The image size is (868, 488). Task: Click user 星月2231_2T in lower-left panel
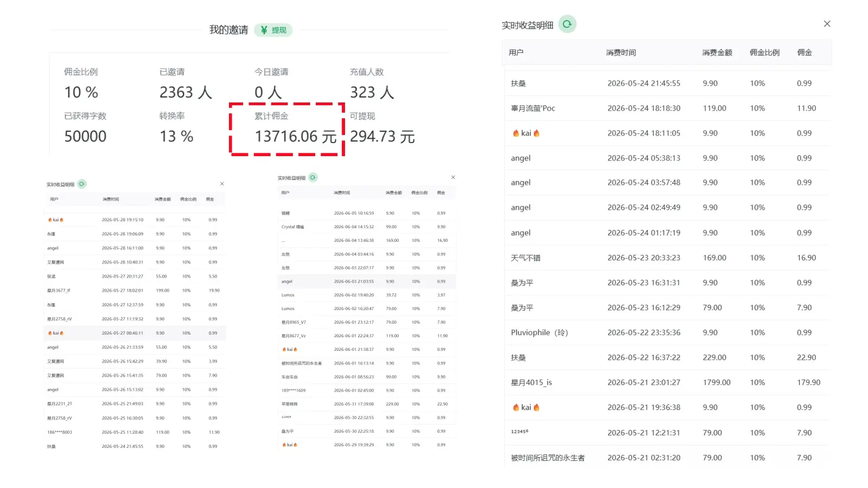coord(60,404)
